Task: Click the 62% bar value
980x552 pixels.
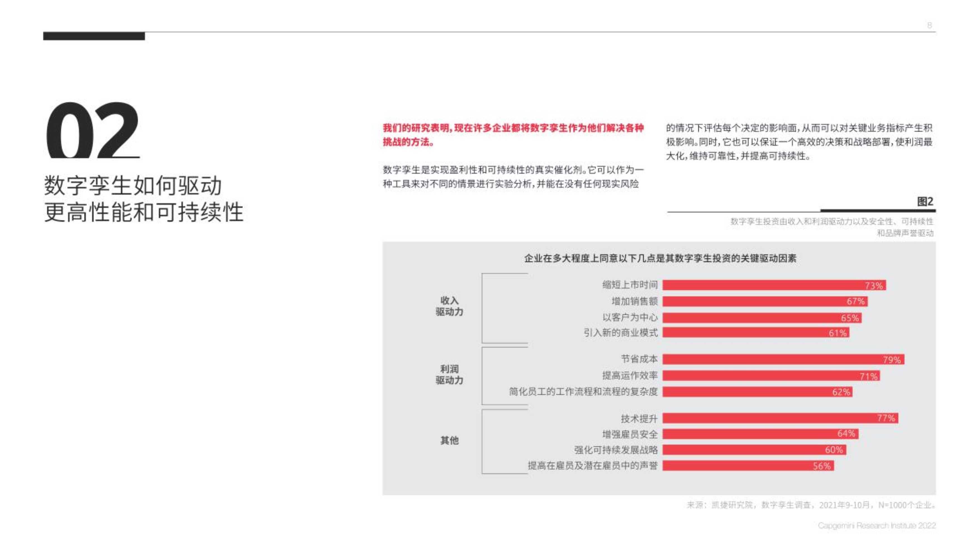Action: (x=841, y=392)
